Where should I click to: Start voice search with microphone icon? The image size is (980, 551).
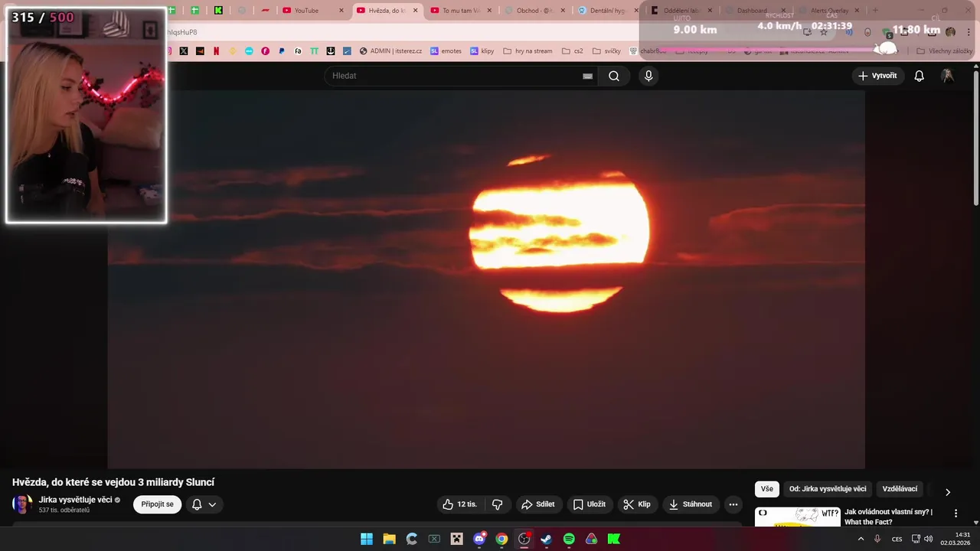pos(648,76)
